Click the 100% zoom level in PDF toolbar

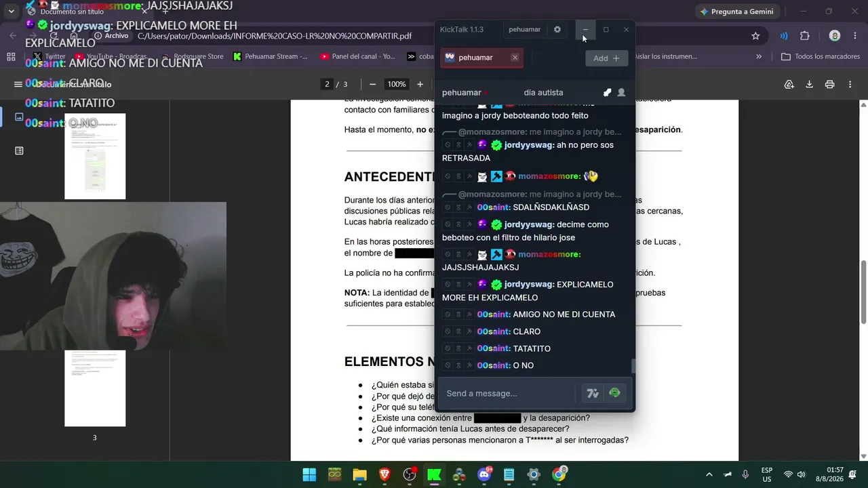[396, 84]
